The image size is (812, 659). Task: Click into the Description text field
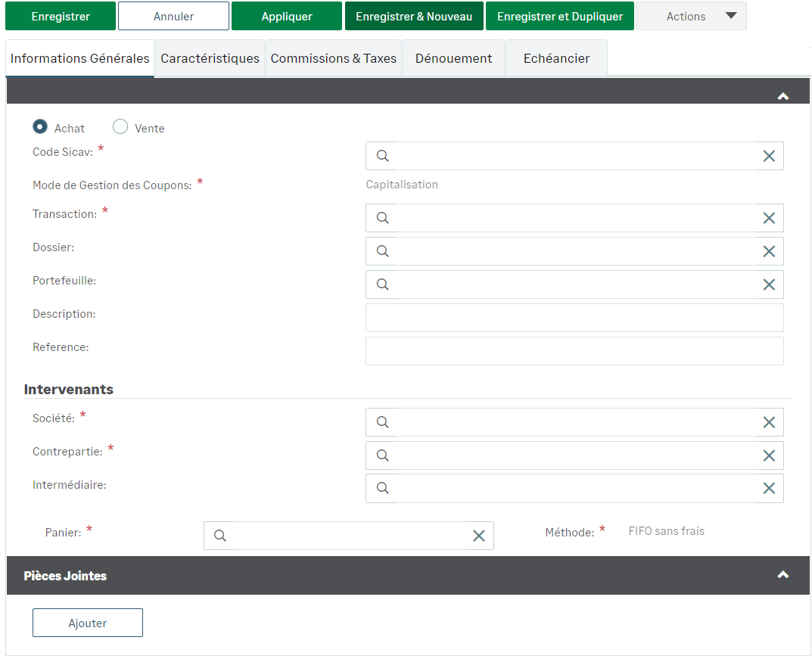point(574,318)
